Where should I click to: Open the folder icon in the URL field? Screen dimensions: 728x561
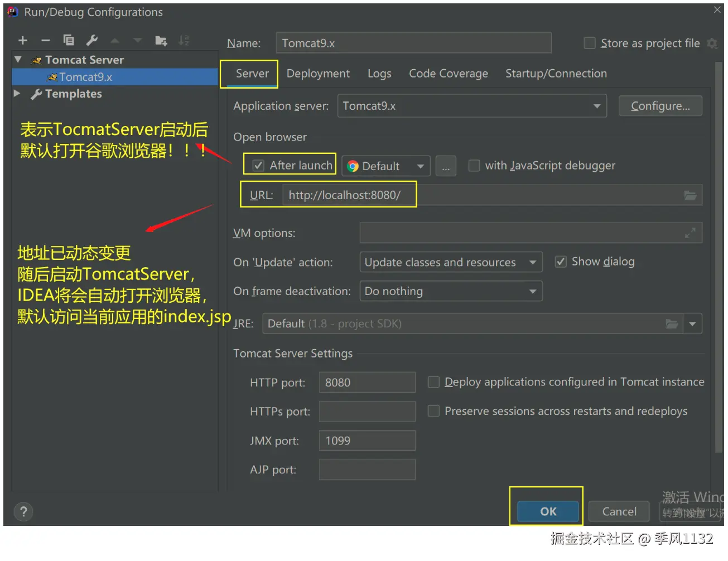(x=691, y=195)
